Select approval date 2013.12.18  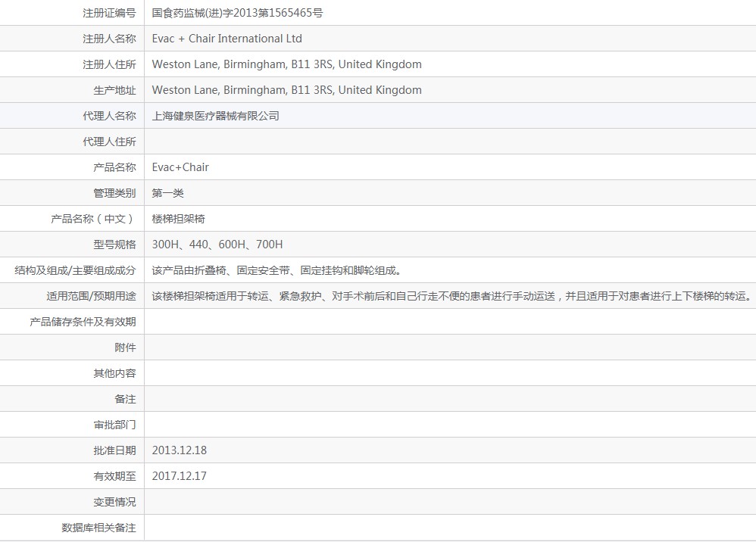pos(180,450)
